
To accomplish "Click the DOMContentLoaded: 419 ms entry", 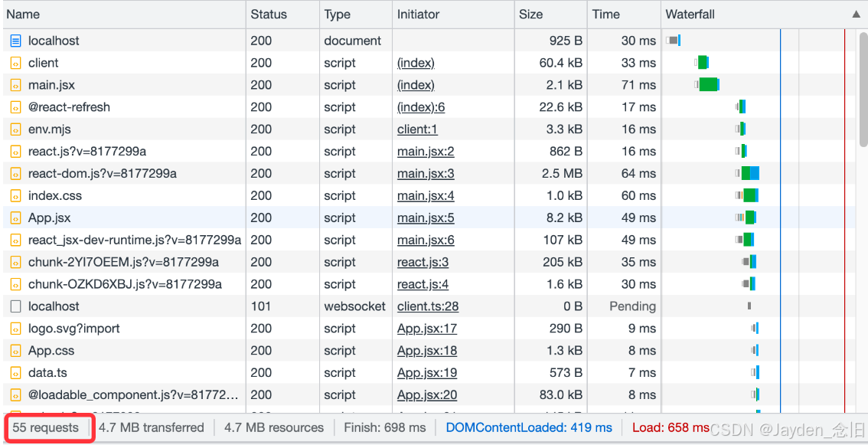I will (x=529, y=428).
